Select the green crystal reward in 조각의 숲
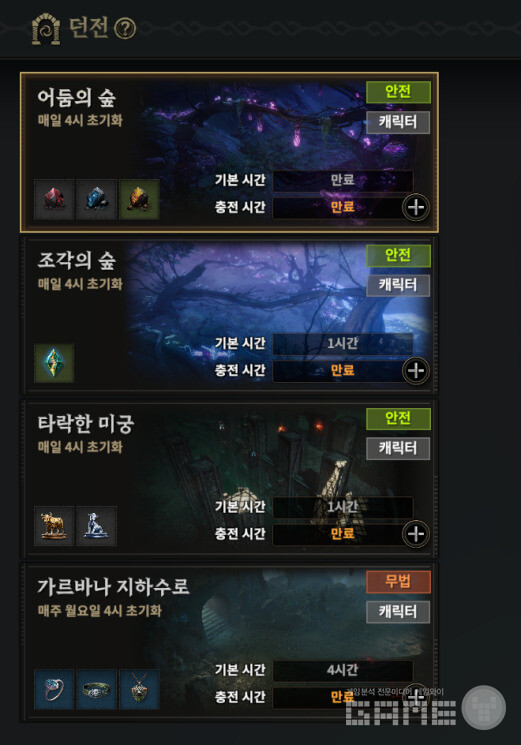This screenshot has height=745, width=521. click(54, 363)
